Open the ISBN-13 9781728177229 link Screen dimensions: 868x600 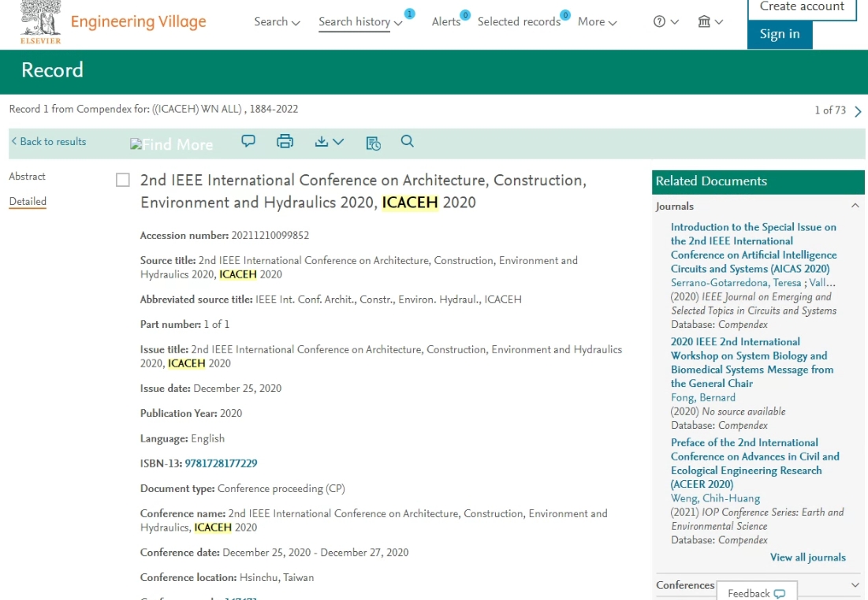click(x=221, y=464)
